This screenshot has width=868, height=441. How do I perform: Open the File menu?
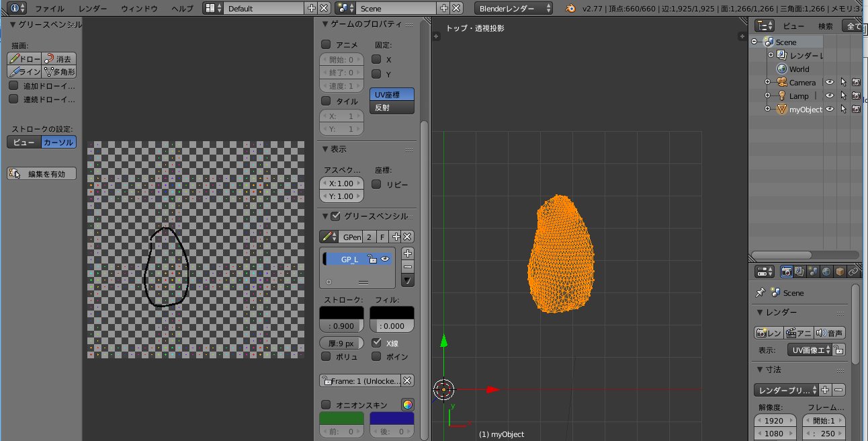point(50,9)
